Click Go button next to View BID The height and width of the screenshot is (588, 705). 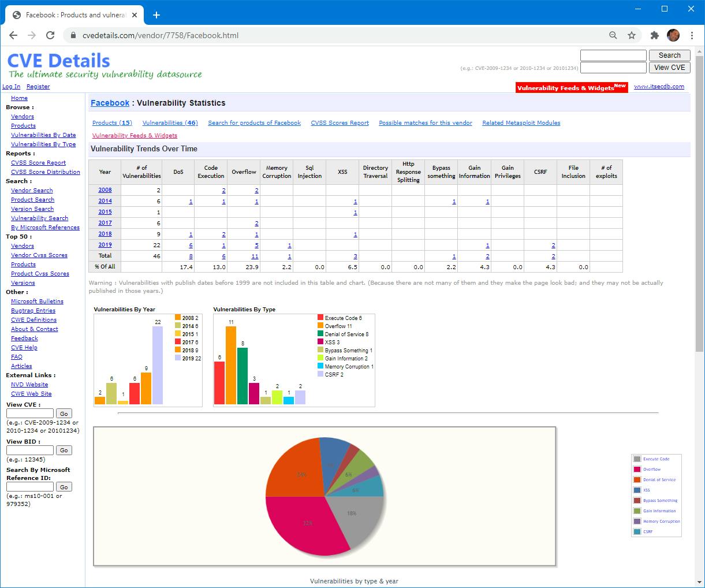point(64,451)
